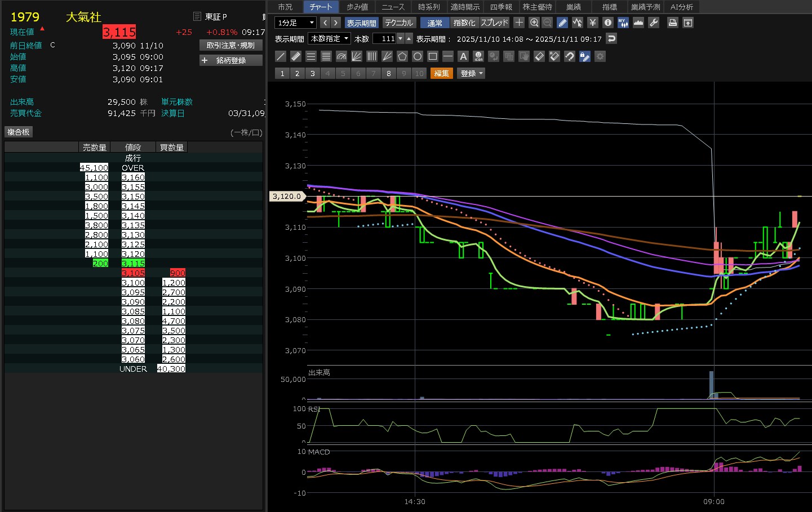Image resolution: width=812 pixels, height=512 pixels.
Task: Toggle the スプレッド chart mode
Action: 494,23
